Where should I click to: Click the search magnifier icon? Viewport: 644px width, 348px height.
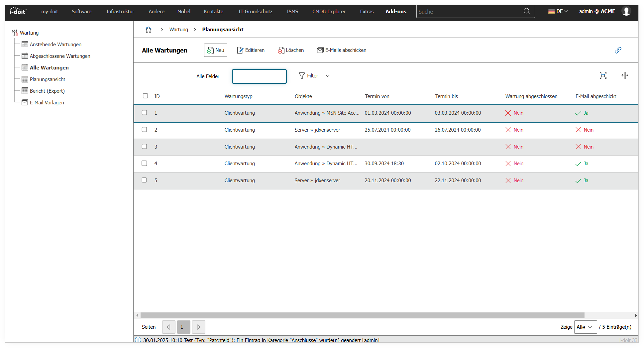[527, 11]
